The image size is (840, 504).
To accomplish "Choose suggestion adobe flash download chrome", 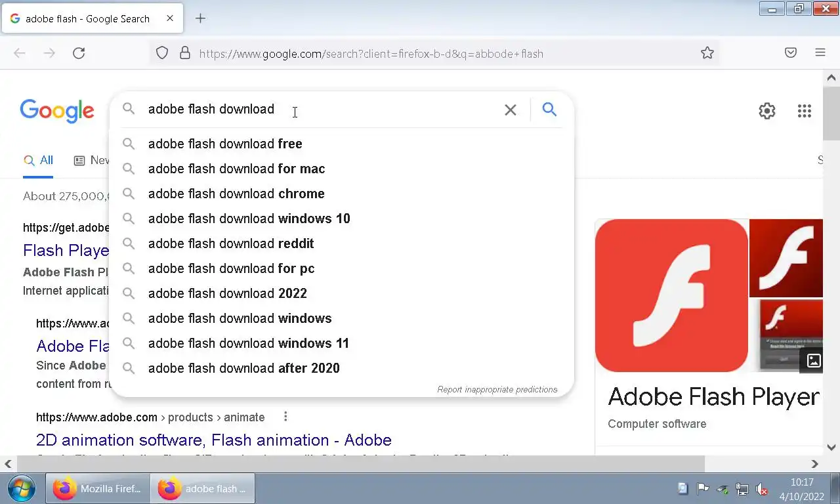I will click(x=341, y=194).
